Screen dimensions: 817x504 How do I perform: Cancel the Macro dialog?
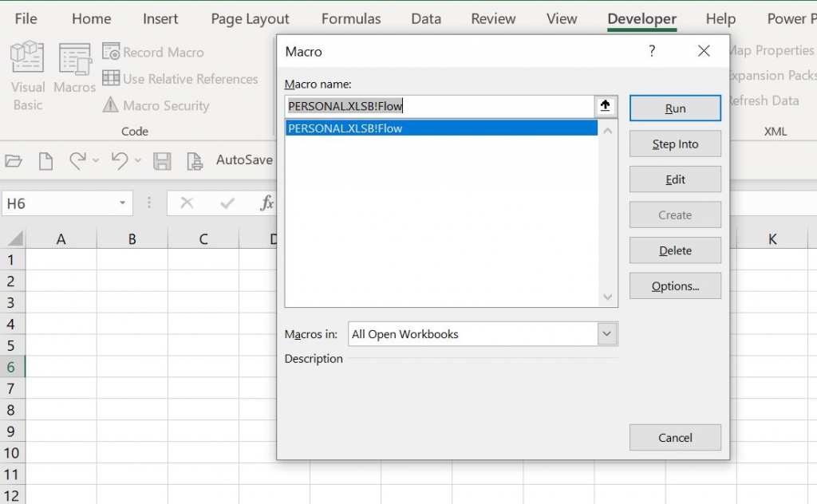click(675, 437)
